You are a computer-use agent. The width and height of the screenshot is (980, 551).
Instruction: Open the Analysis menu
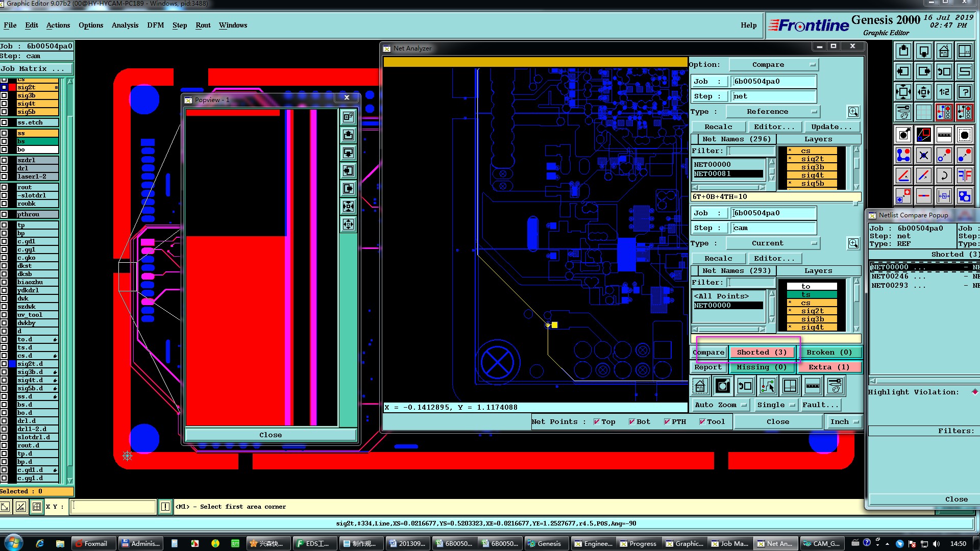(125, 25)
